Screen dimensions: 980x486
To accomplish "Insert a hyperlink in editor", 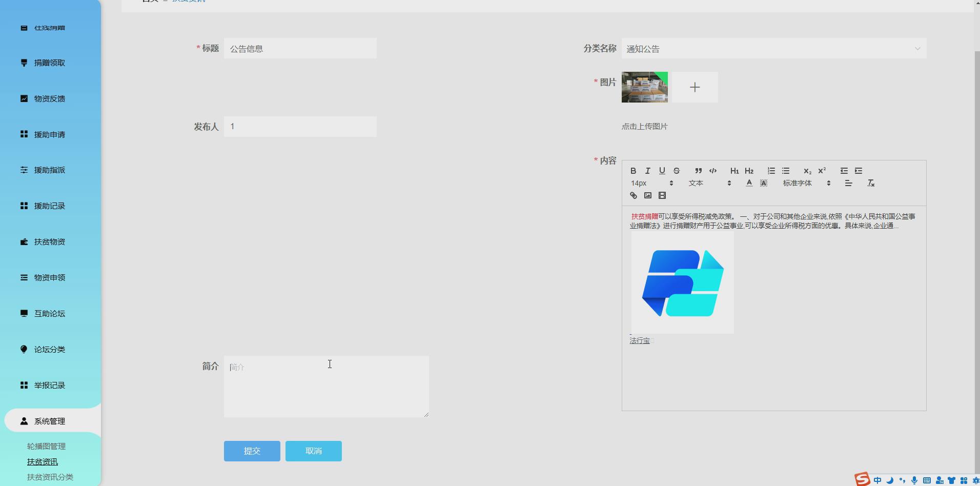I will (x=633, y=195).
